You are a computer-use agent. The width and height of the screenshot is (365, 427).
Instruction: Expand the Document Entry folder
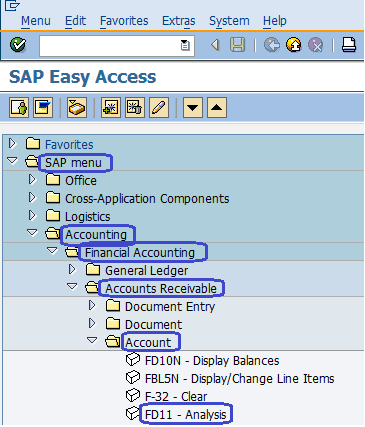coord(92,306)
